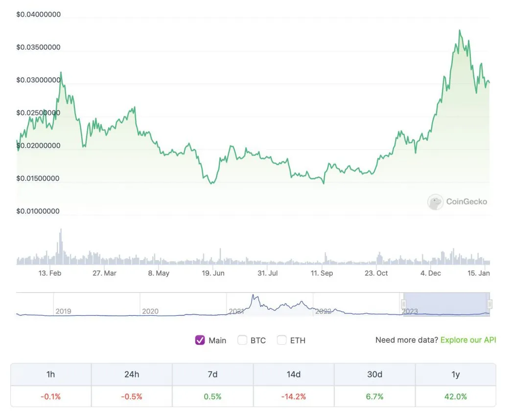Click the highlighted 2023 region of the timeline
The width and height of the screenshot is (511, 420).
(445, 304)
